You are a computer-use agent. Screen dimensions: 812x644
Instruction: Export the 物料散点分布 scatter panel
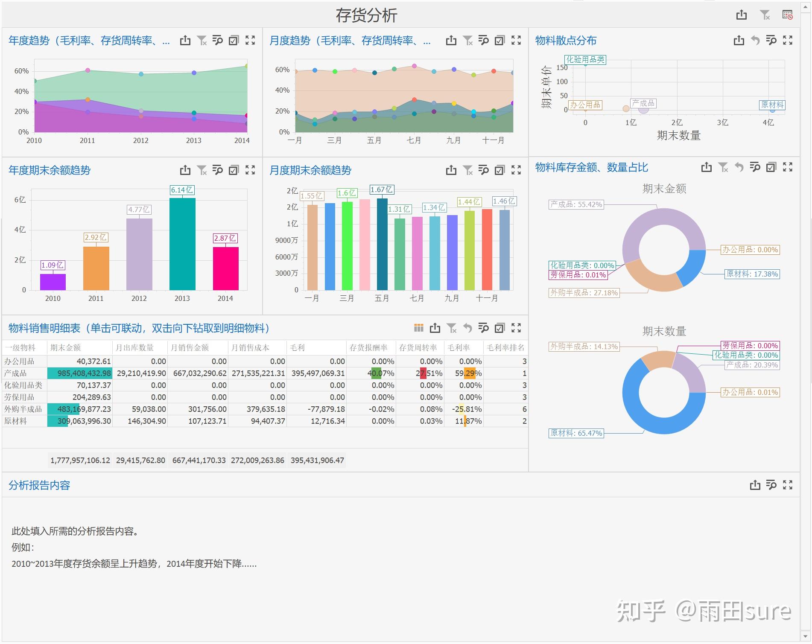[x=739, y=41]
